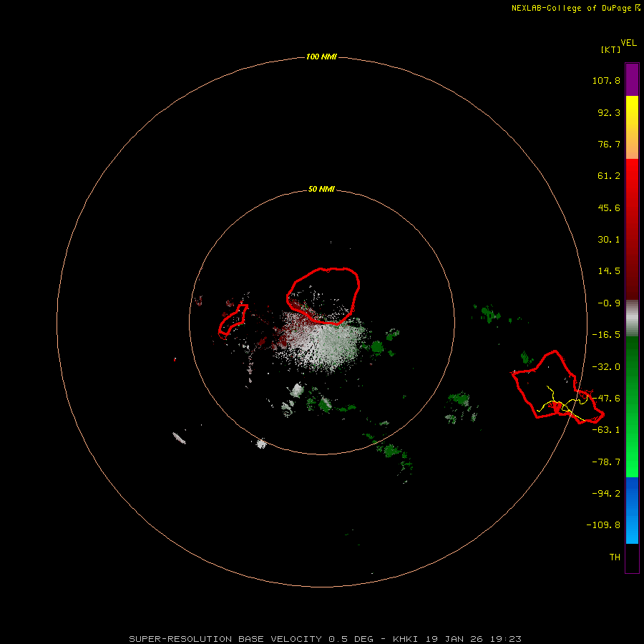Select the -47.6 legend value

606,399
